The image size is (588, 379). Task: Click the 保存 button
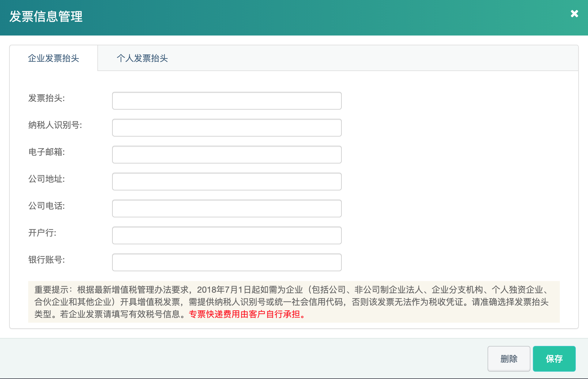(554, 359)
